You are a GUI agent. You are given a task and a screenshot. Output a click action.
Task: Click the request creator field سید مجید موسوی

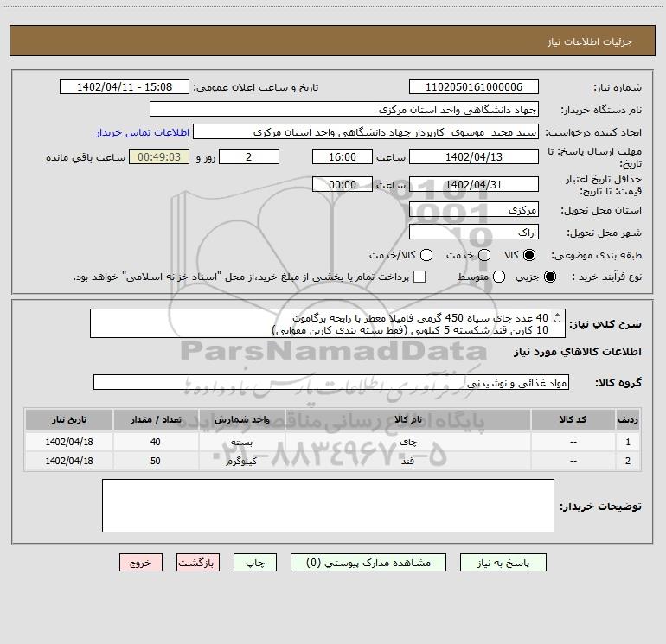coord(366,131)
